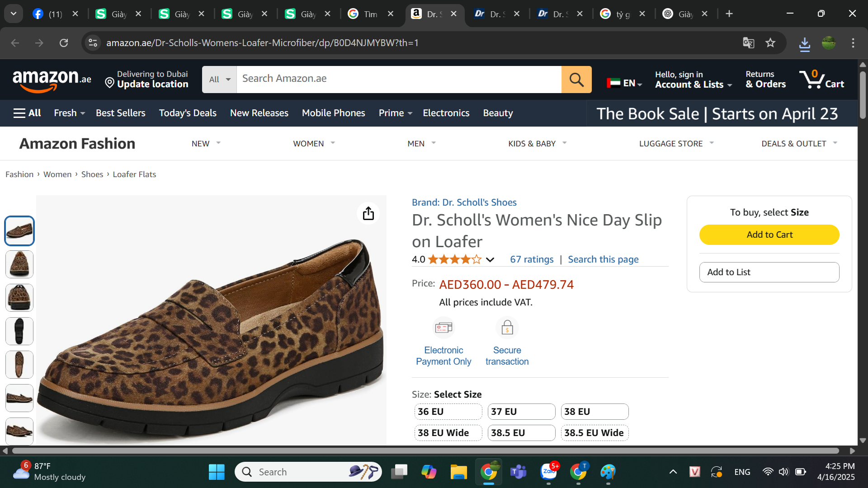Click the share icon on product image
This screenshot has width=868, height=488.
point(368,213)
